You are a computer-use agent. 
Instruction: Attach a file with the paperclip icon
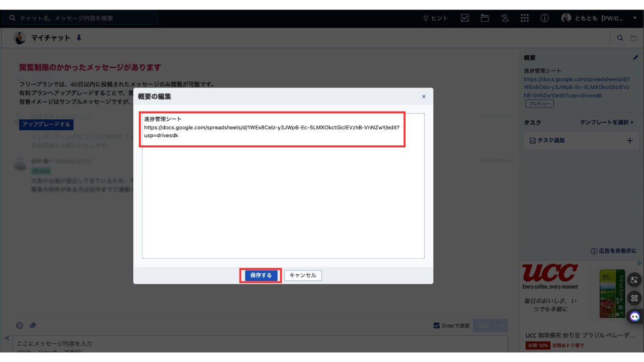coord(33,326)
